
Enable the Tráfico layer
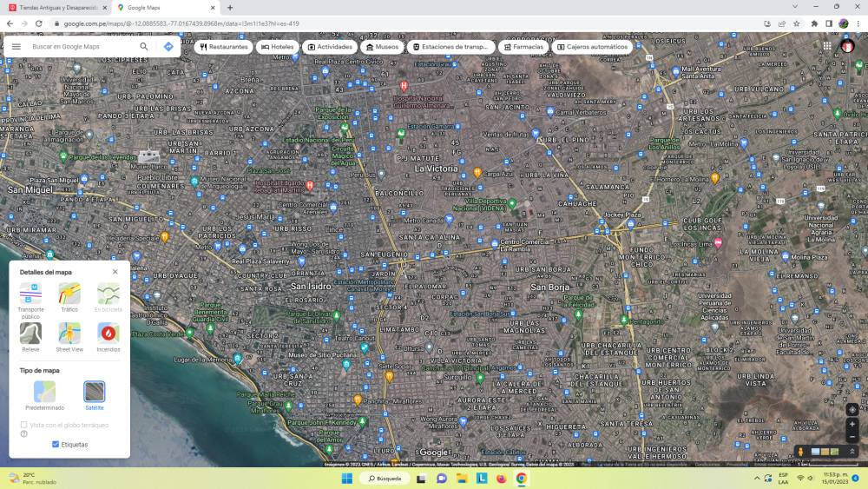coord(69,294)
